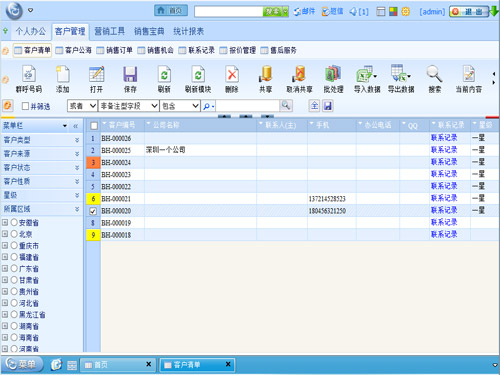500x375 pixels.
Task: Run filter with the magnifier button beside filter box
Action: point(286,106)
